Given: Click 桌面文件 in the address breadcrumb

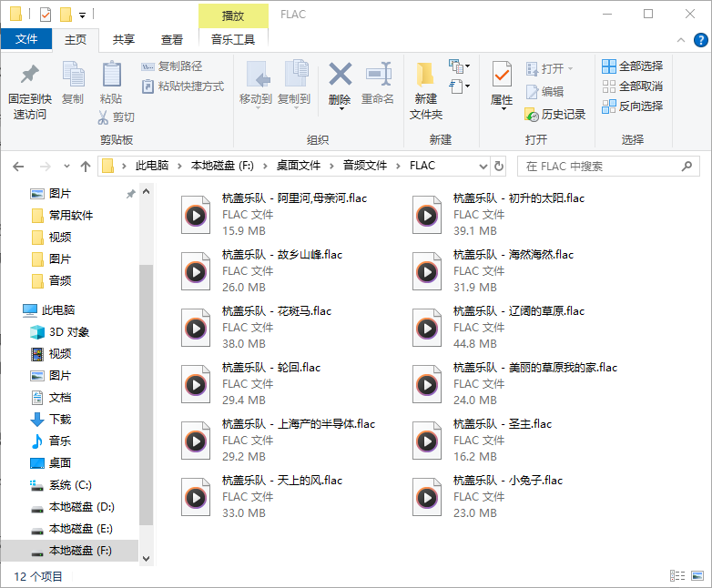Looking at the screenshot, I should [299, 166].
